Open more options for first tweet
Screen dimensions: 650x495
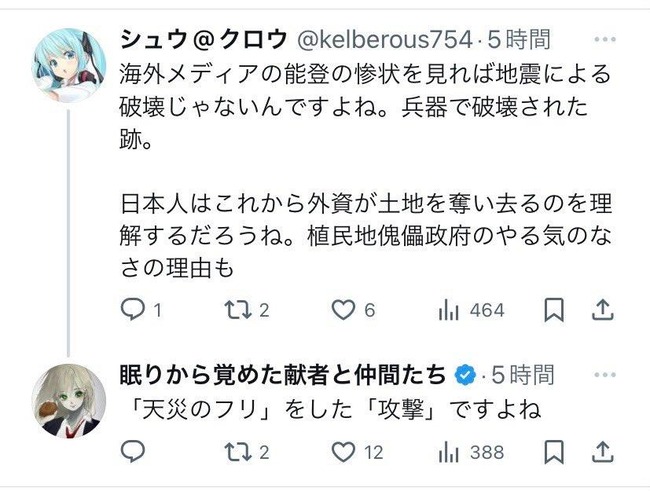coord(605,41)
